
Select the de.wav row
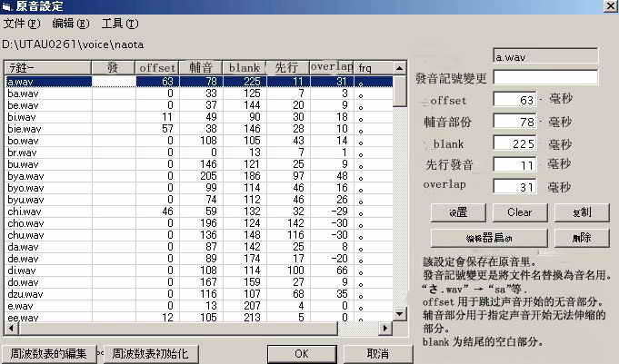(x=199, y=259)
